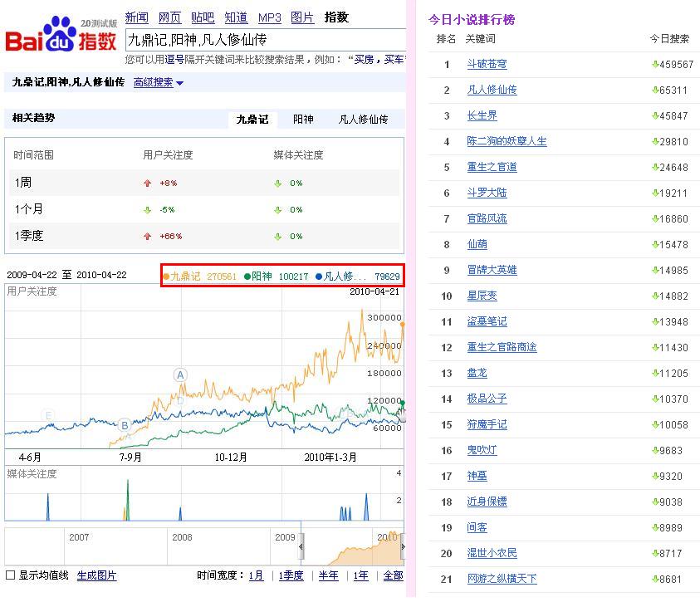Click event marker B on the chart
The image size is (700, 602).
click(125, 426)
